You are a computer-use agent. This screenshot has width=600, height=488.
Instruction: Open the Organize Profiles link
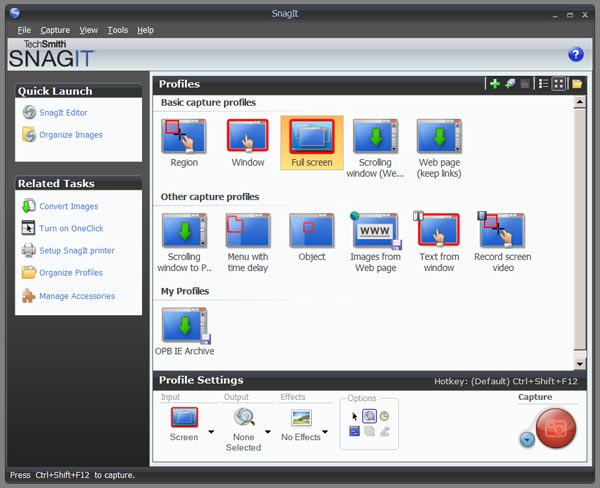(71, 273)
